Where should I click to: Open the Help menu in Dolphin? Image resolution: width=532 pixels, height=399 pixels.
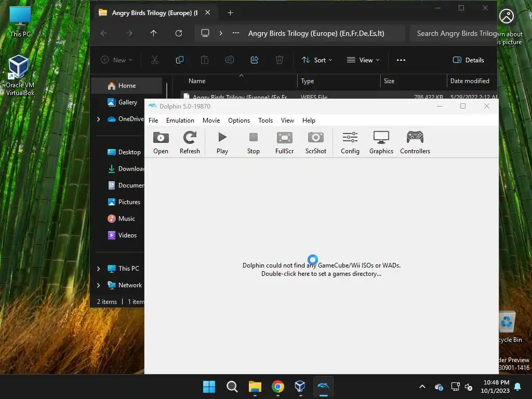click(309, 121)
